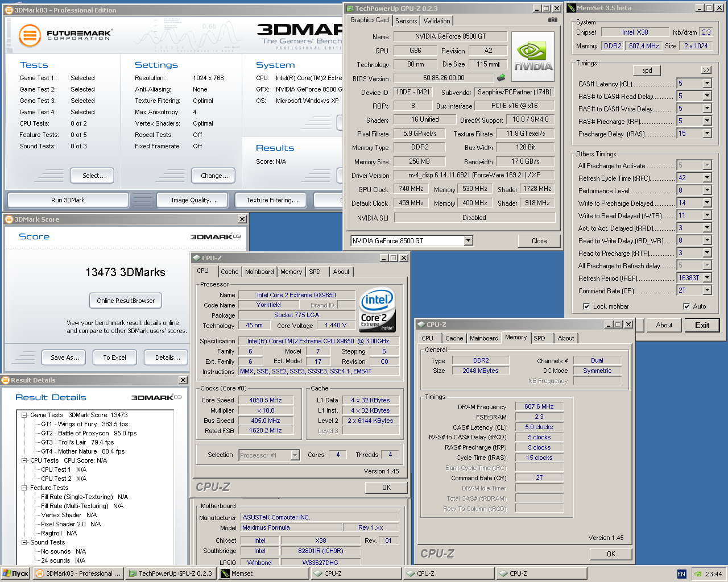Screen dimensions: 728x582
Task: Click the Details... button in 3DMark Score
Action: (x=167, y=357)
